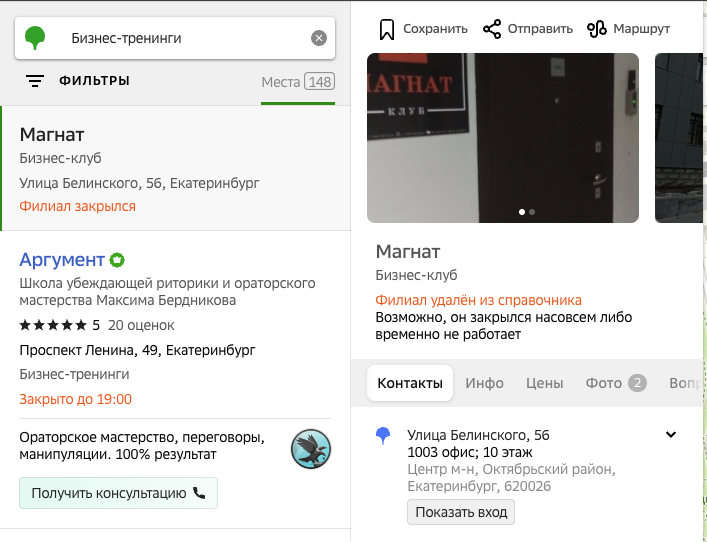Click the Магнат title in the details card
The width and height of the screenshot is (707, 542).
[408, 252]
